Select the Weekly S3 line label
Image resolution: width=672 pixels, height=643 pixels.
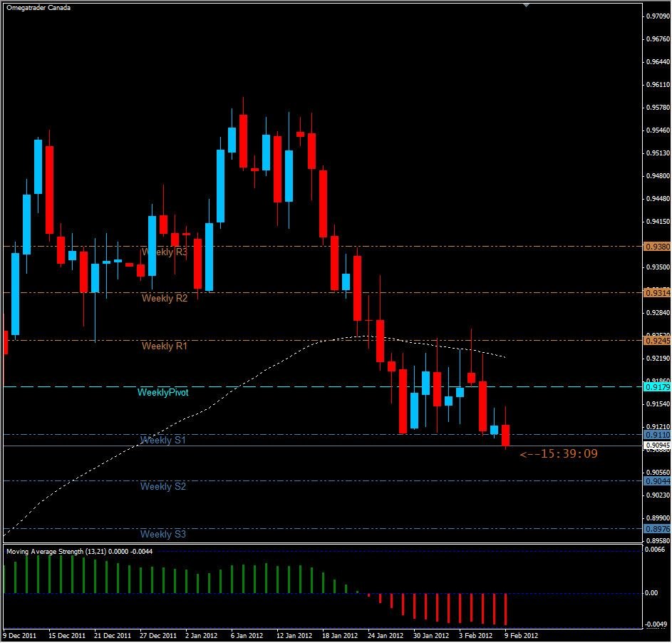(165, 534)
